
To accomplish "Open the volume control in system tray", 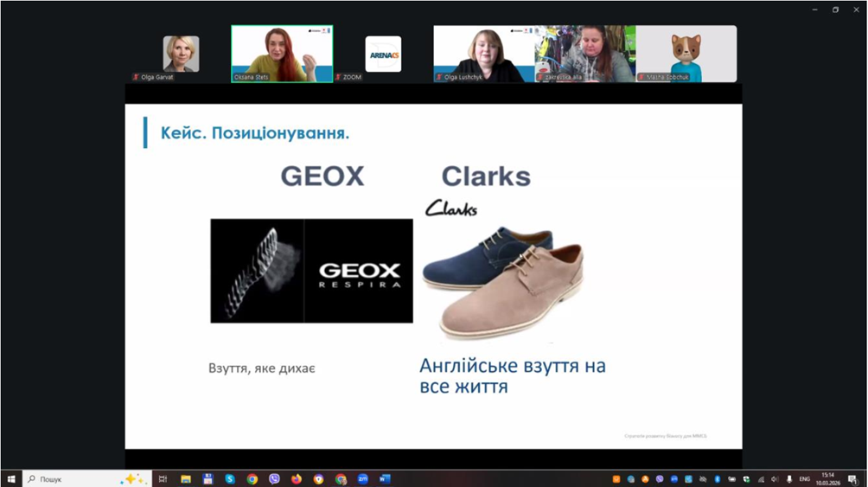I will [x=775, y=479].
